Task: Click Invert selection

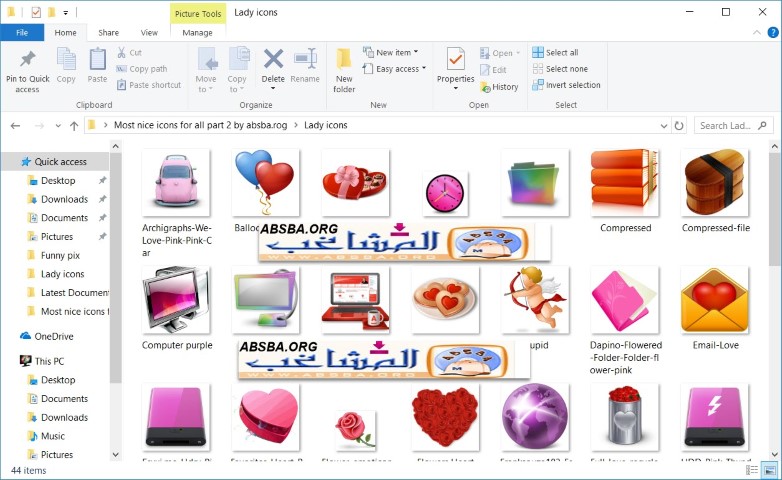Action: point(566,85)
